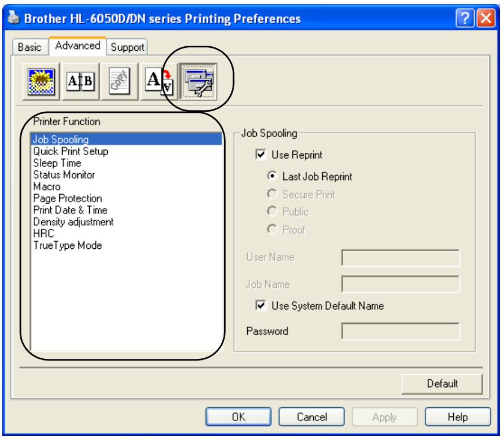This screenshot has height=439, width=504.
Task: Close the Printing Preferences dialog
Action: pos(486,18)
